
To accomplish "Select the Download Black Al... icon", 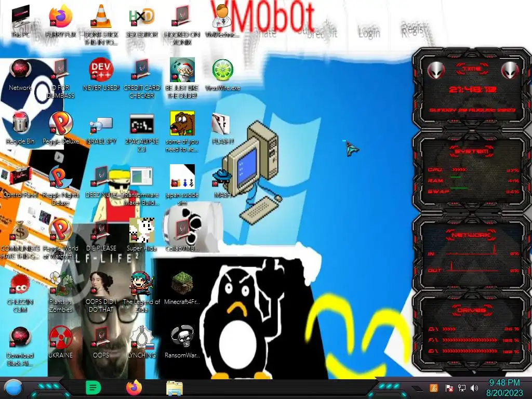I will point(20,346).
